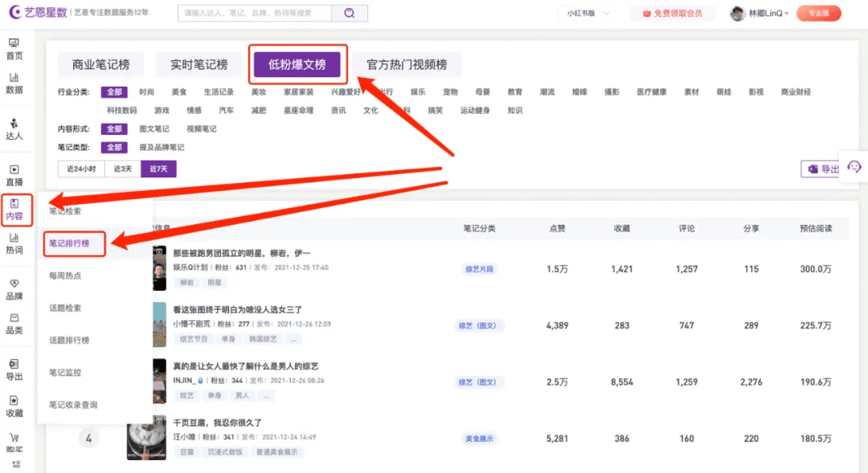
Task: Open the 首页 home sidebar icon
Action: pyautogui.click(x=14, y=49)
